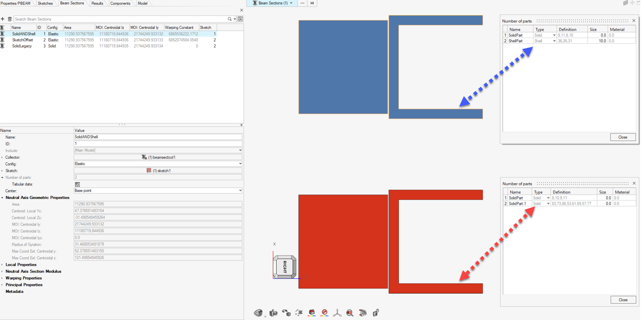Click the magnifier zoom-fit icon
The height and width of the screenshot is (320, 644).
click(x=350, y=313)
